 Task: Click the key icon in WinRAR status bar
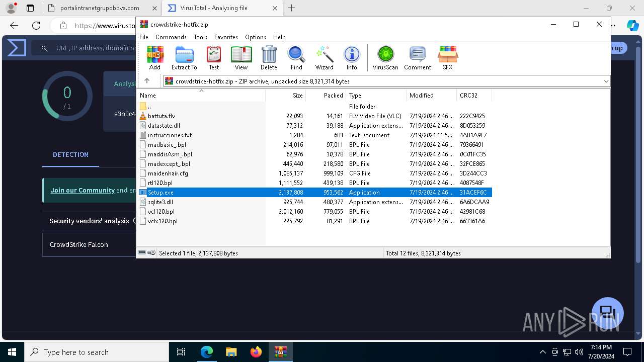pyautogui.click(x=151, y=253)
